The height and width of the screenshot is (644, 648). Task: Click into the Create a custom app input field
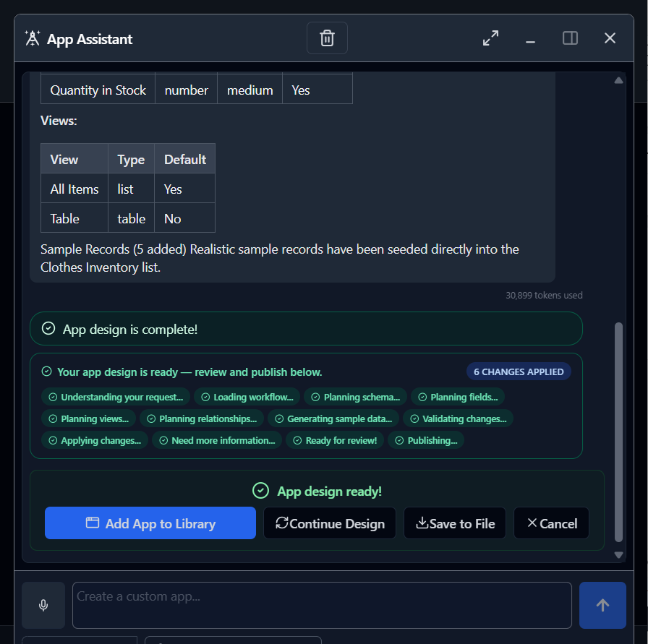[322, 605]
